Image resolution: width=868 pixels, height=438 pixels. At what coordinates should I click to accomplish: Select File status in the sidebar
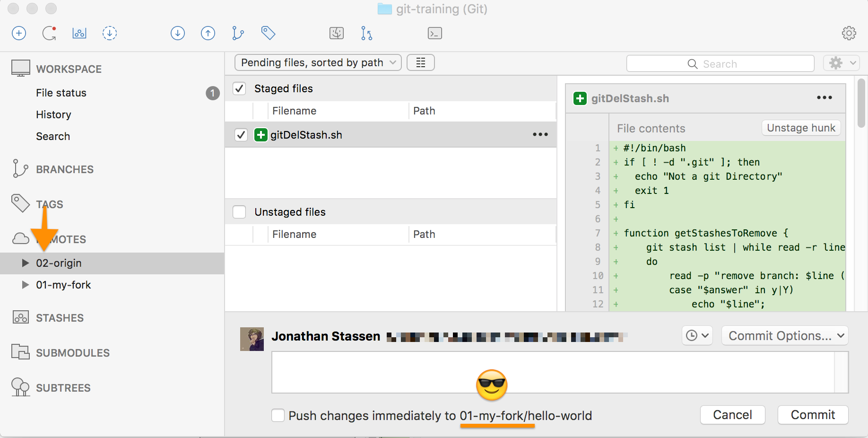click(x=61, y=93)
